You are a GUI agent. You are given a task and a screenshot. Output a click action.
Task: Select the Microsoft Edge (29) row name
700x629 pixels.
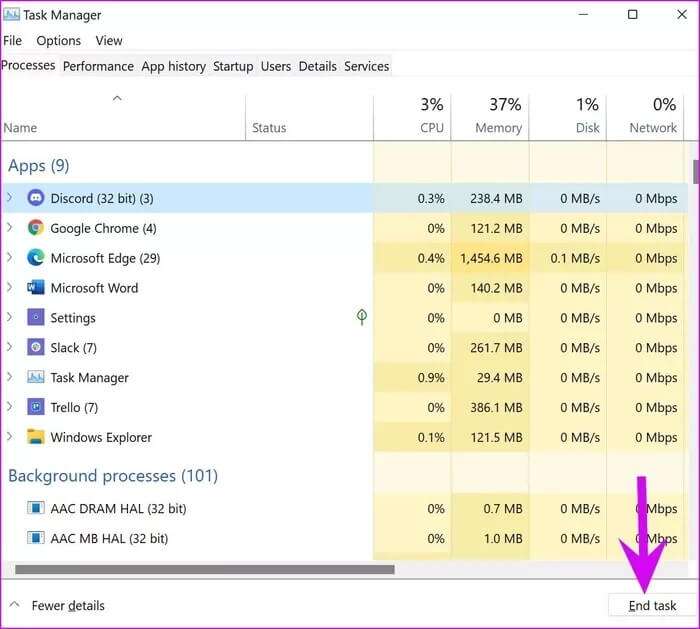click(x=105, y=258)
